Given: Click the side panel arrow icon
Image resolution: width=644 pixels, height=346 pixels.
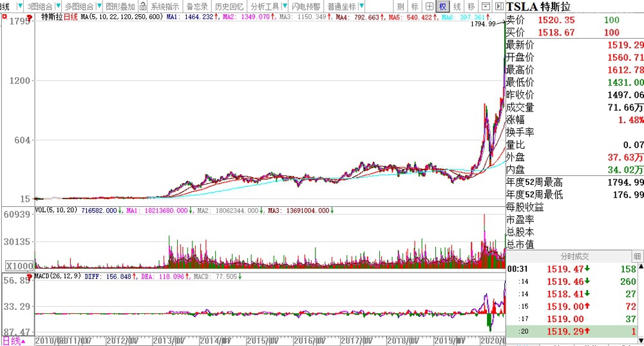Looking at the screenshot, I should click(x=500, y=6).
